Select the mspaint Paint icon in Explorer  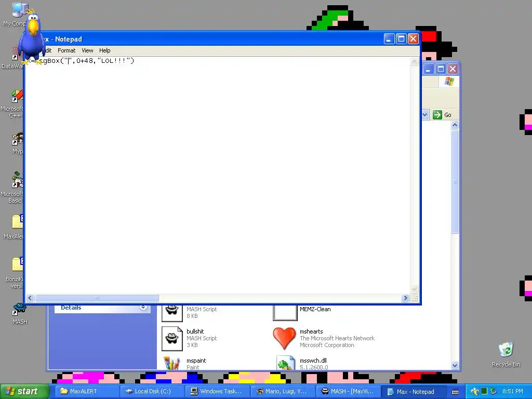pyautogui.click(x=172, y=363)
